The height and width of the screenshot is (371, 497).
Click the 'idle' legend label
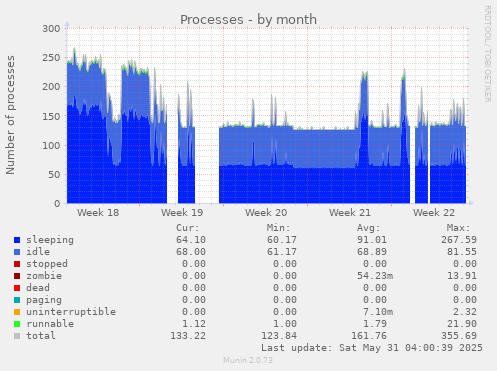point(38,252)
